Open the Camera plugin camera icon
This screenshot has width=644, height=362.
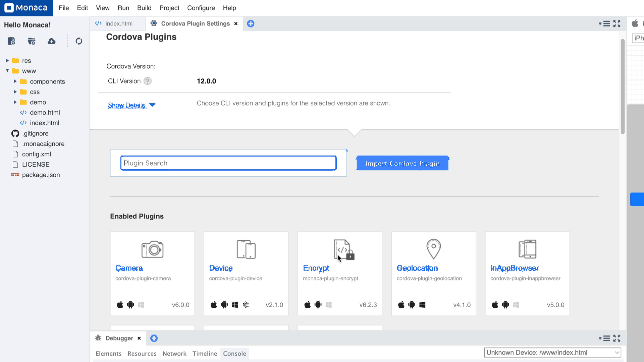(x=152, y=249)
